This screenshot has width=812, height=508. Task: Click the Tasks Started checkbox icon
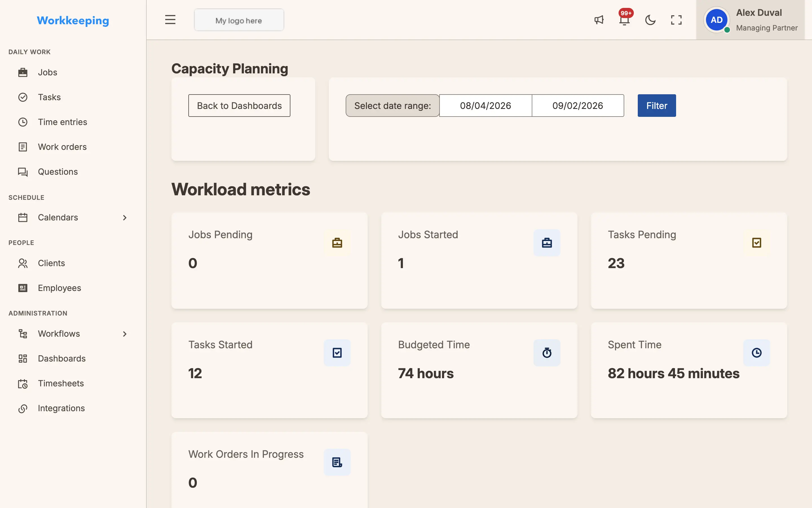pos(337,353)
